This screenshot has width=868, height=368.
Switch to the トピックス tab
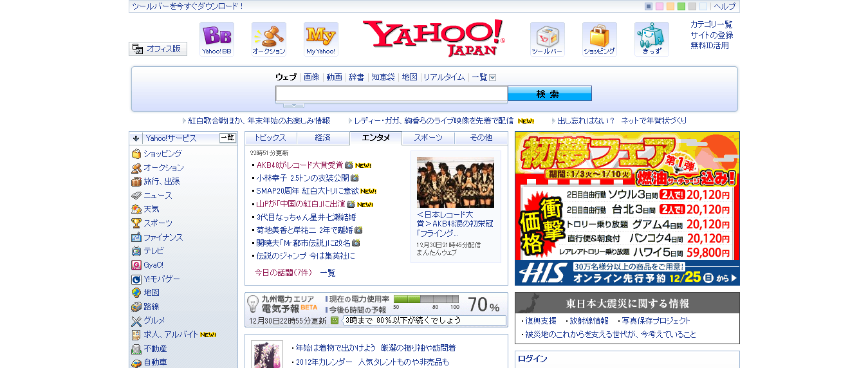tap(270, 138)
